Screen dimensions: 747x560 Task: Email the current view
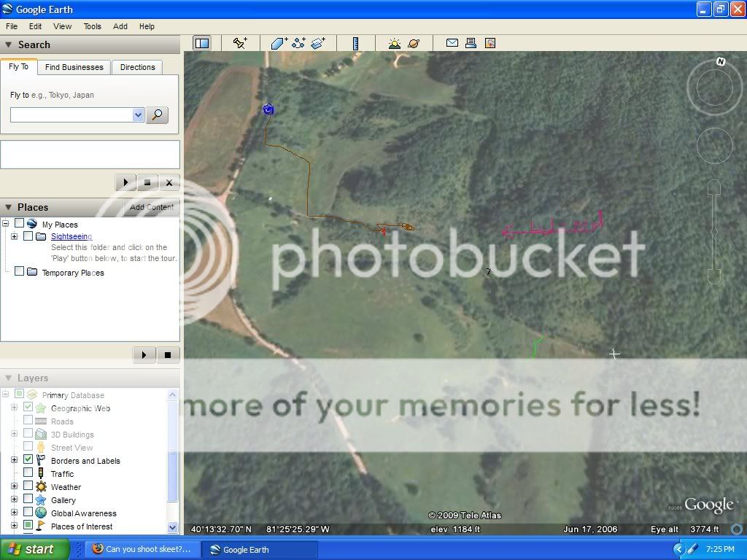pyautogui.click(x=452, y=43)
